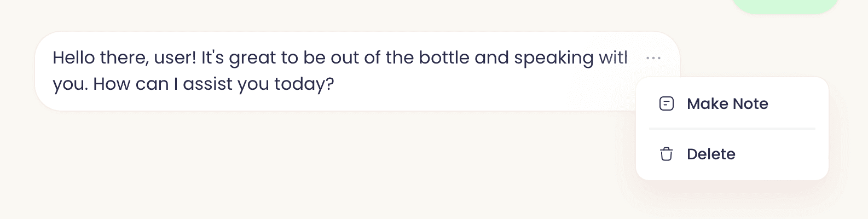
Task: Click the word "Hello" starting the message
Action: 73,58
